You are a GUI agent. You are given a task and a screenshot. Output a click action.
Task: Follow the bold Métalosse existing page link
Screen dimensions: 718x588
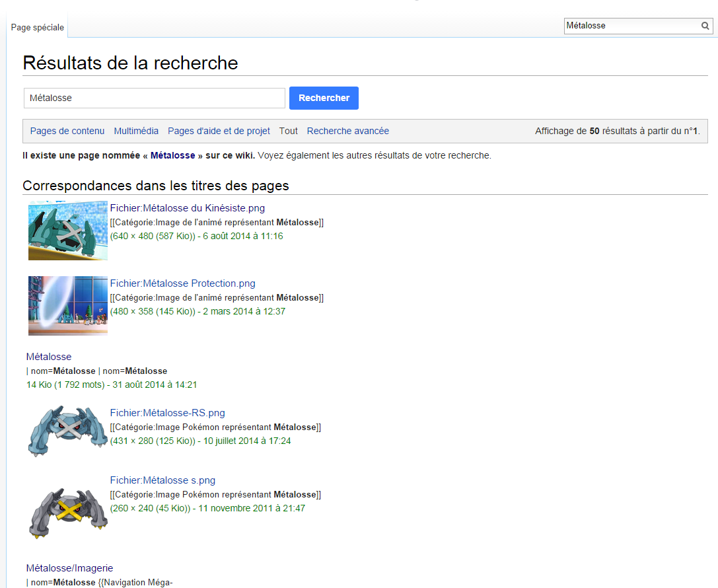tap(172, 156)
